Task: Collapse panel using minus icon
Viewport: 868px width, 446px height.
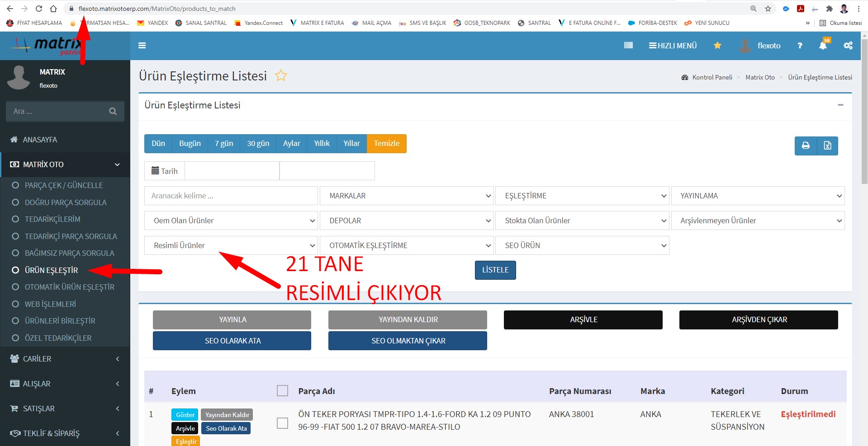Action: (x=840, y=105)
